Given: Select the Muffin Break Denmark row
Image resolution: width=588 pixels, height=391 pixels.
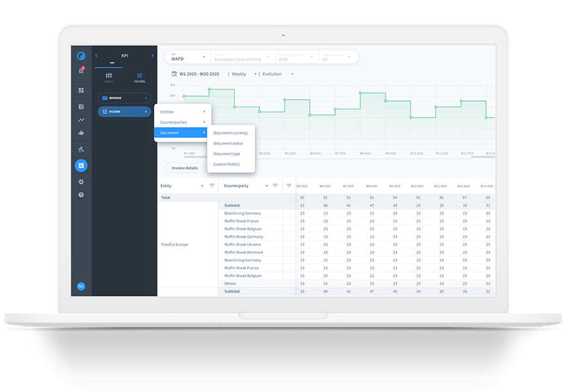Looking at the screenshot, I should 244,253.
